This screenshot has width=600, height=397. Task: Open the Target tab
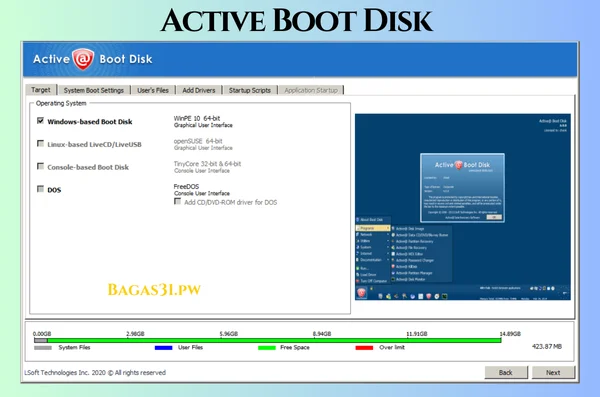coord(41,90)
